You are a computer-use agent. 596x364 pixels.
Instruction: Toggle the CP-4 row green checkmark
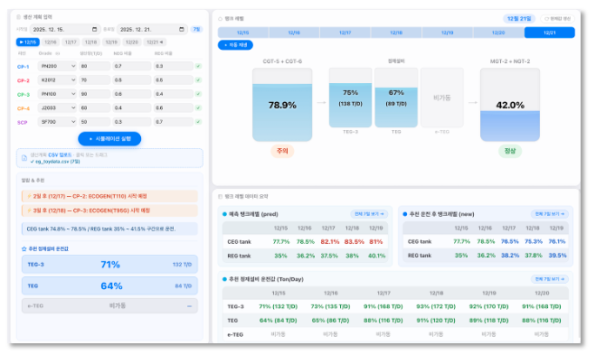pyautogui.click(x=198, y=107)
